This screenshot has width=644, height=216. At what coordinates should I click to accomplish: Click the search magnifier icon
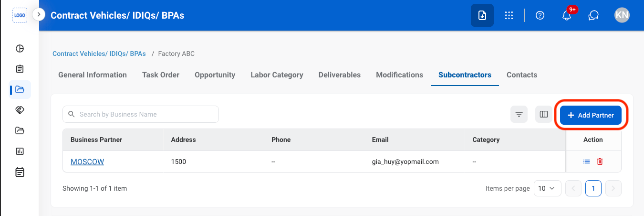coord(72,114)
